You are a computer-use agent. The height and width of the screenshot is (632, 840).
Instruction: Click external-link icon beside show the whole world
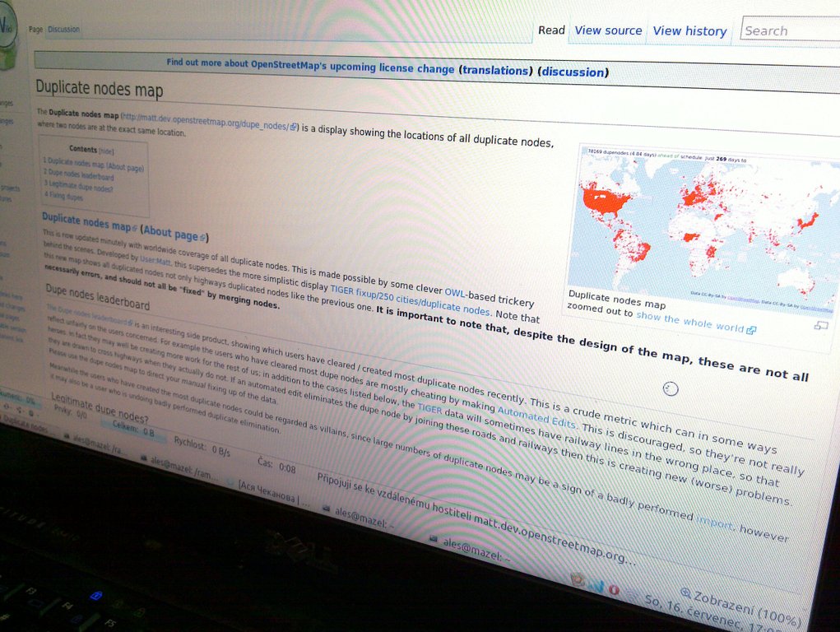pyautogui.click(x=750, y=329)
